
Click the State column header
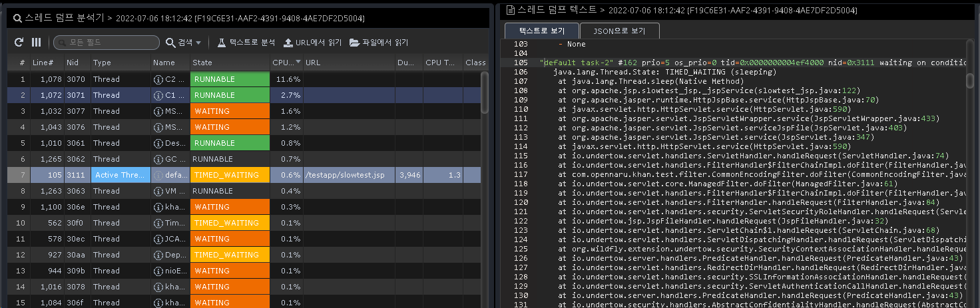pos(202,63)
